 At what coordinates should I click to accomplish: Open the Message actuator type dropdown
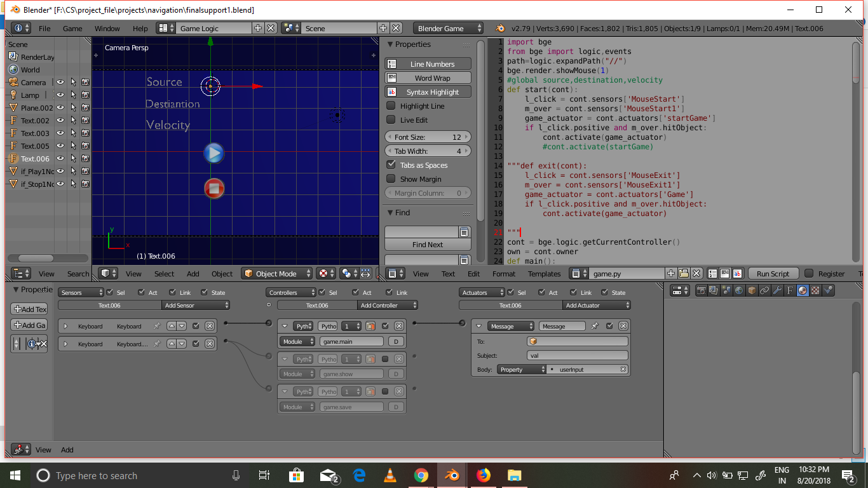tap(511, 326)
